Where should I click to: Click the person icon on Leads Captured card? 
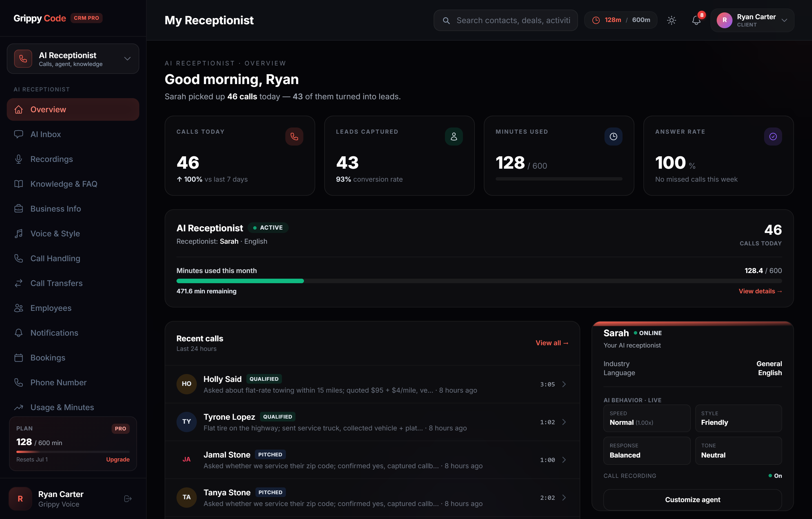(454, 136)
